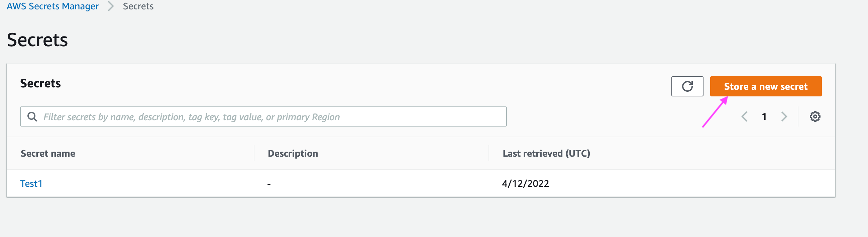868x237 pixels.
Task: Open the Test1 secret link
Action: tap(31, 183)
